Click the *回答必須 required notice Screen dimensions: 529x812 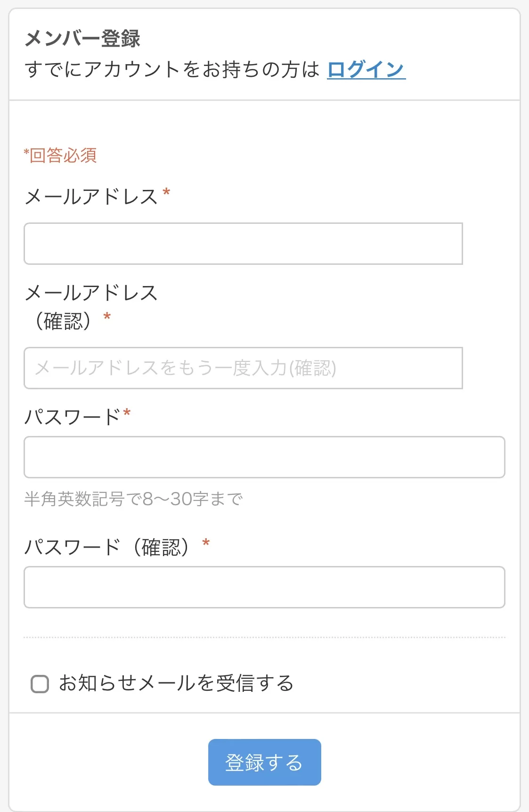click(60, 155)
